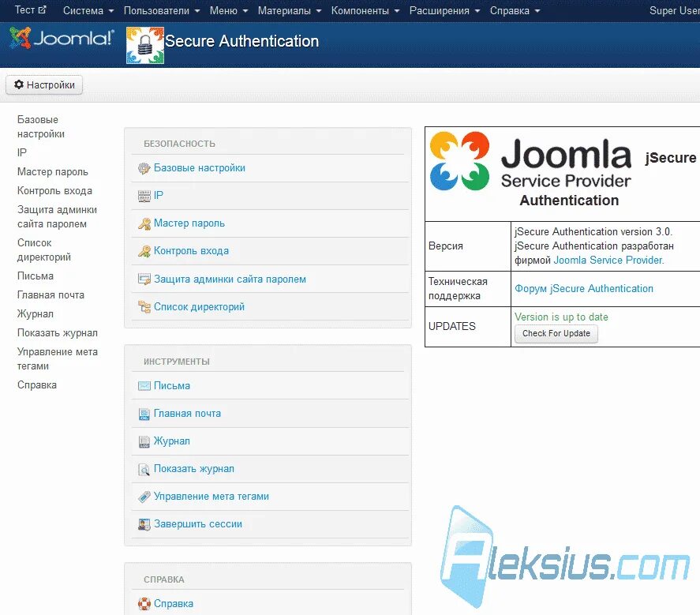The width and height of the screenshot is (700, 615).
Task: Open Форум jSecure Authentication link
Action: click(x=584, y=289)
